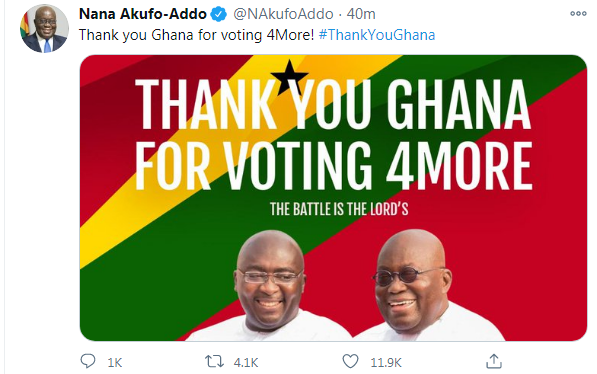
Task: Open the @NAkufoAddo handle link
Action: [x=283, y=14]
